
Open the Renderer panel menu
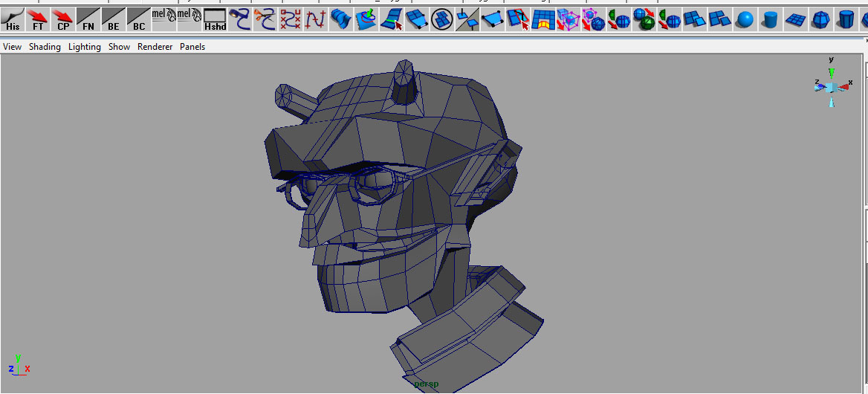155,47
